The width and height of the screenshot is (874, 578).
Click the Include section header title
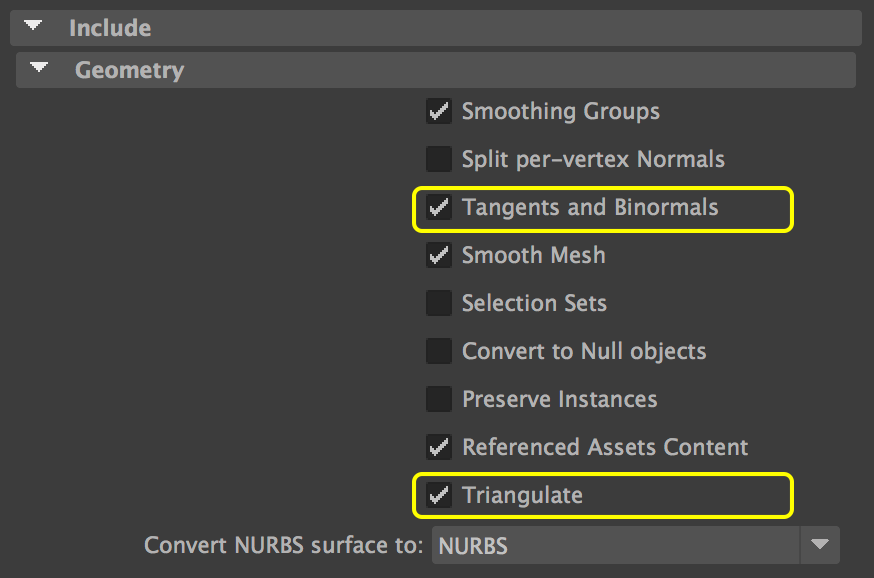point(110,27)
